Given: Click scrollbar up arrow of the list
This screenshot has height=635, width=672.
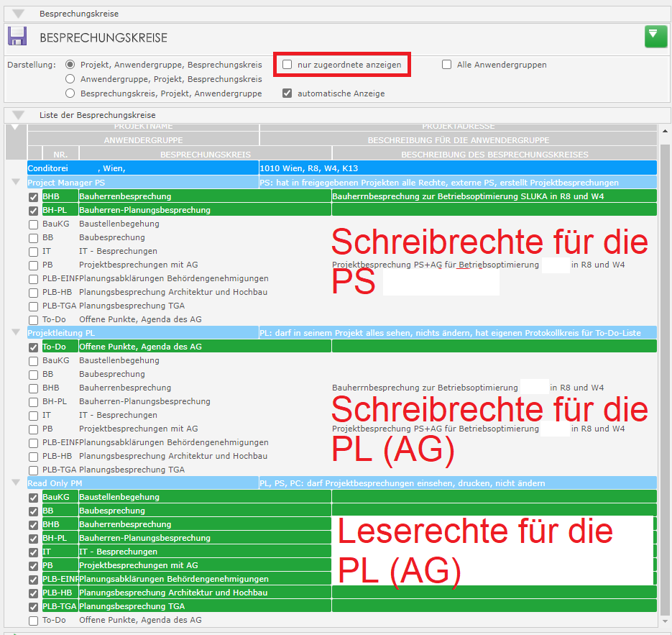Looking at the screenshot, I should tap(665, 131).
